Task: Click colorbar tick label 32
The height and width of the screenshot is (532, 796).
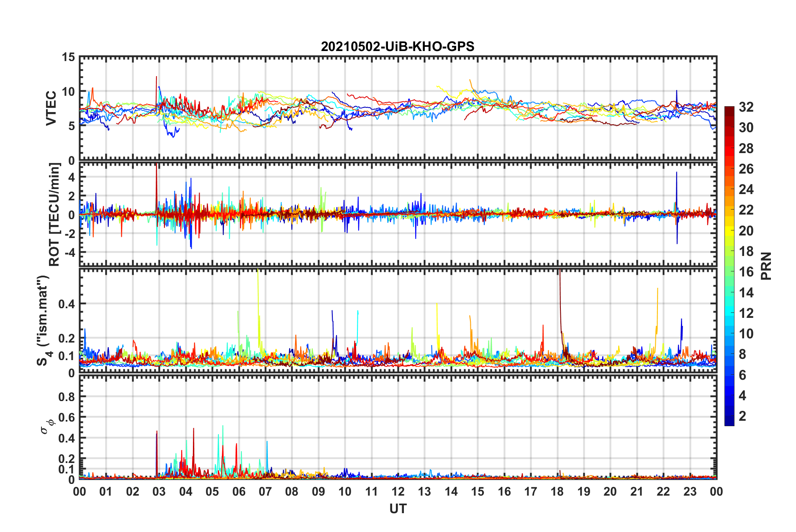Action: click(746, 107)
